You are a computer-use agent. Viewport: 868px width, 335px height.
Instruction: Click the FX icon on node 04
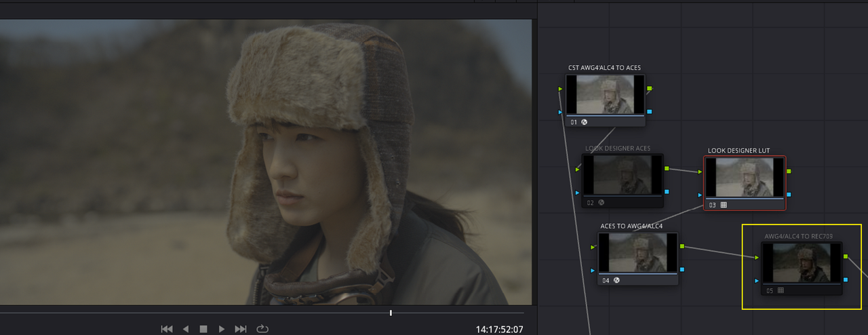(616, 279)
